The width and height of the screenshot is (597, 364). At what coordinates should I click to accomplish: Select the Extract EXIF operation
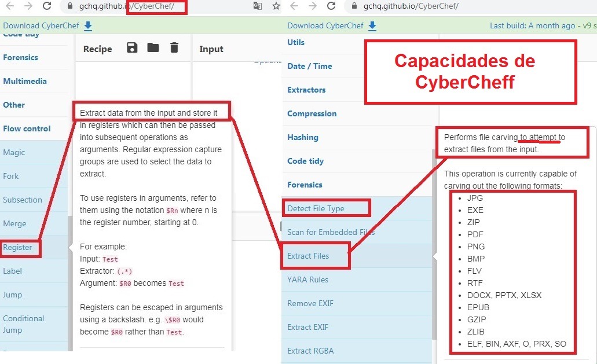357,327
